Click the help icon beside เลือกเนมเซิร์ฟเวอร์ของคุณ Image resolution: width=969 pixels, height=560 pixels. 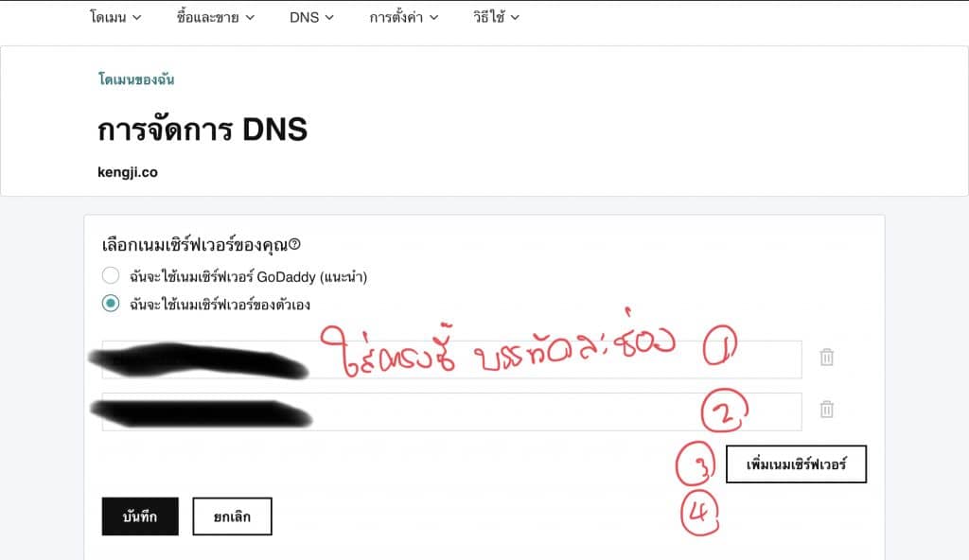click(295, 245)
